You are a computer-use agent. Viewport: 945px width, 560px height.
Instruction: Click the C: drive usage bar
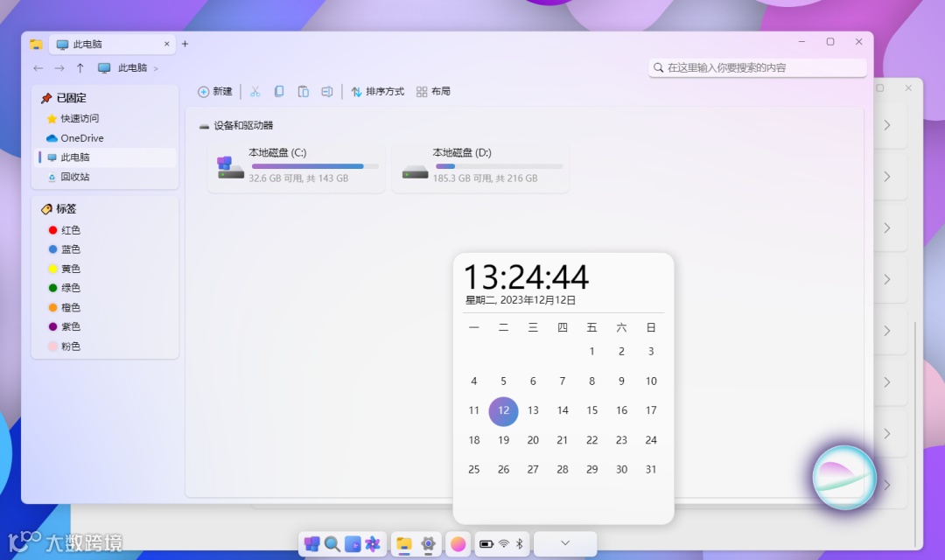[x=315, y=166]
